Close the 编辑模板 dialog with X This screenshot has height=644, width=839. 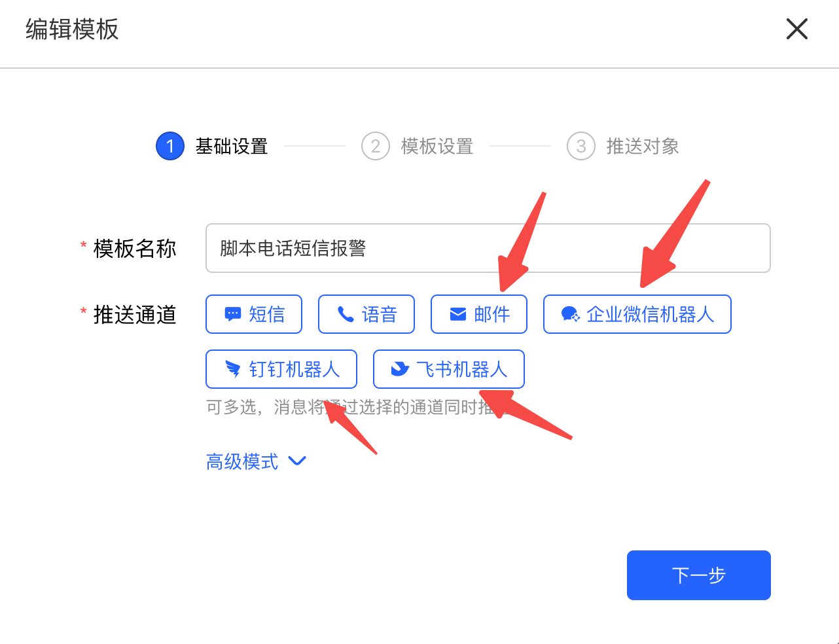797,29
